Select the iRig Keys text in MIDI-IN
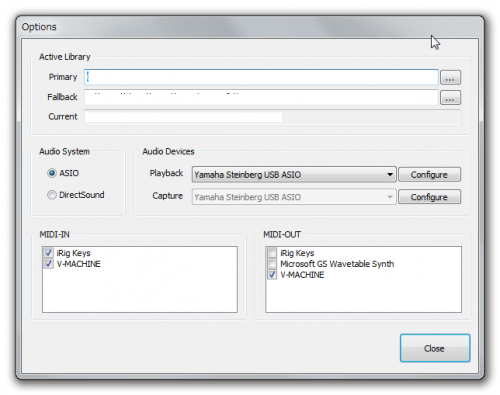 tap(73, 253)
